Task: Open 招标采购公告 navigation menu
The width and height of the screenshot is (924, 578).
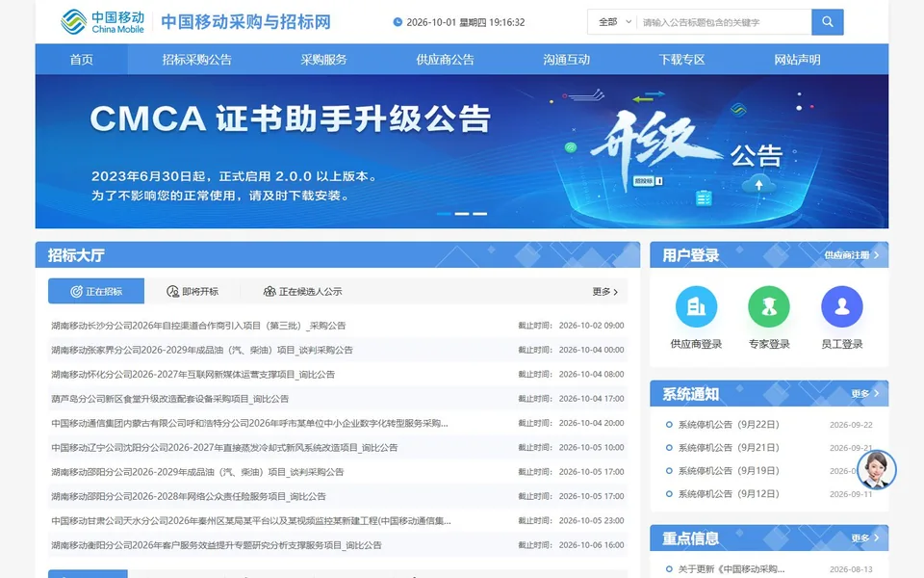Action: pyautogui.click(x=196, y=59)
